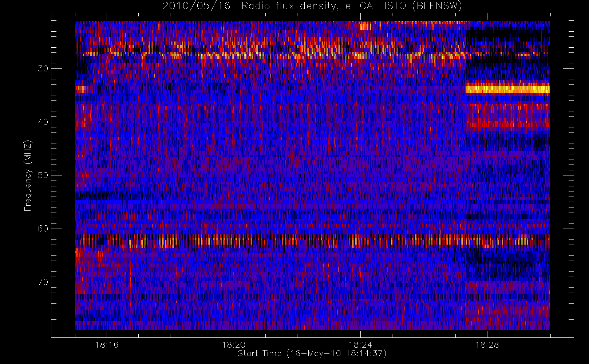589x364 pixels.
Task: Click the 60 frequency tick label
Action: pos(43,229)
